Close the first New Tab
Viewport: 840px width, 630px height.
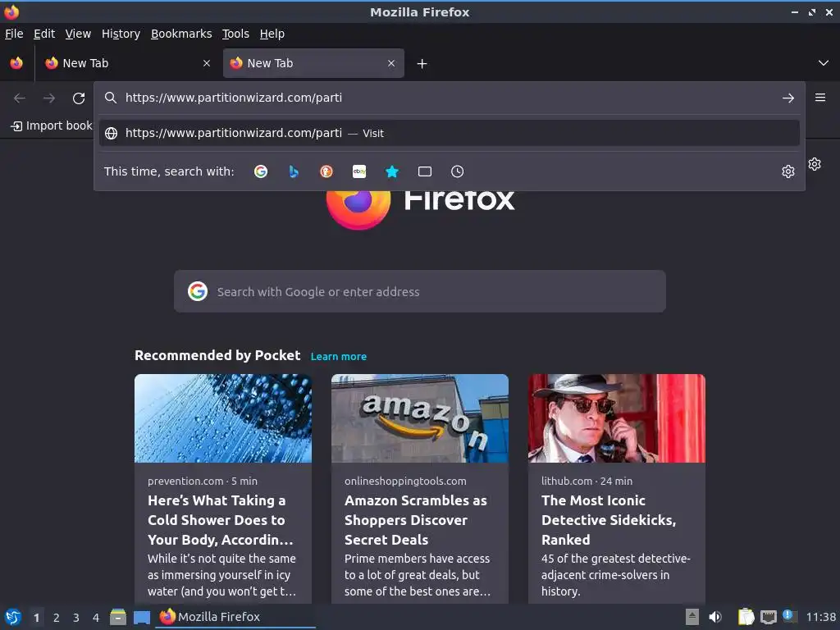tap(207, 63)
